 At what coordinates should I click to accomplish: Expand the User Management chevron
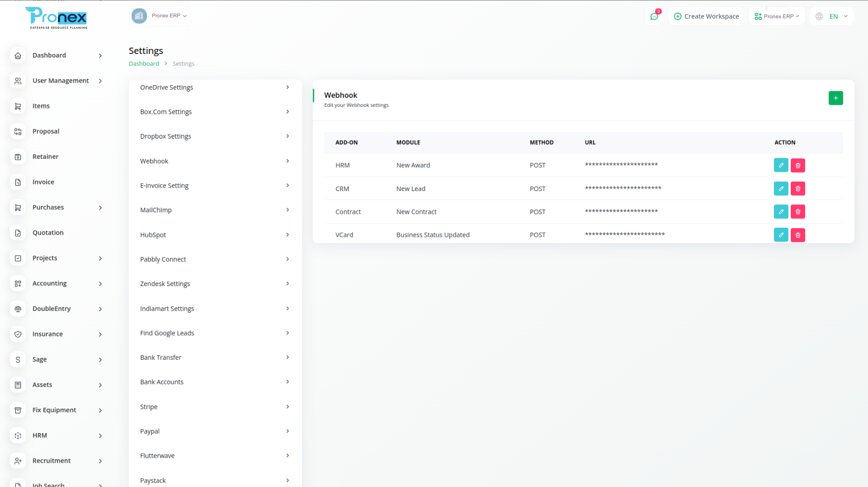(x=101, y=81)
